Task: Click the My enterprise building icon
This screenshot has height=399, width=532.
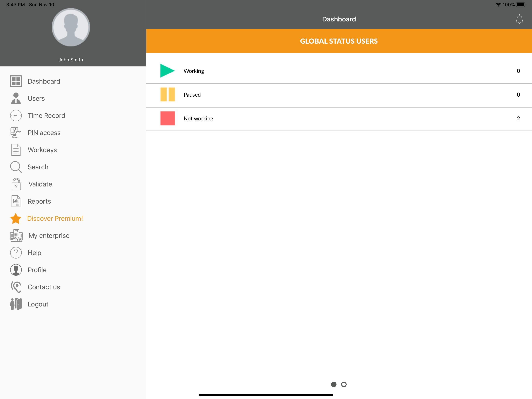Action: click(x=16, y=236)
